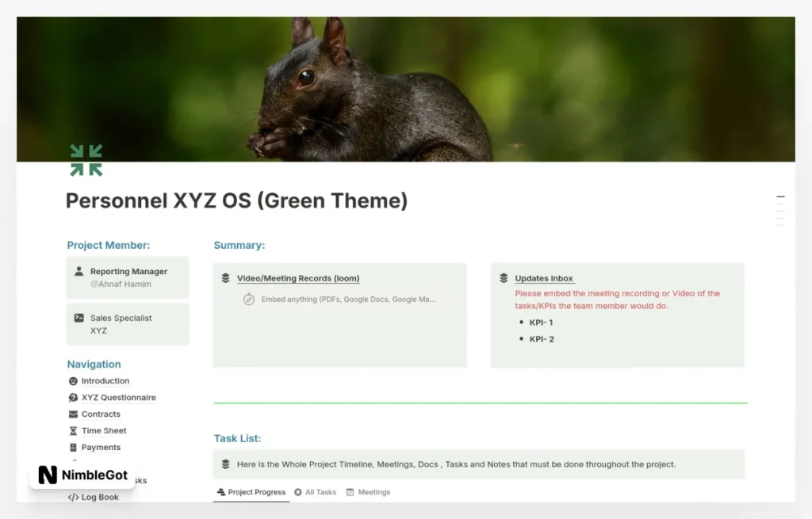Select the Project Progress tab
Viewport: 812px width, 519px height.
tap(251, 492)
